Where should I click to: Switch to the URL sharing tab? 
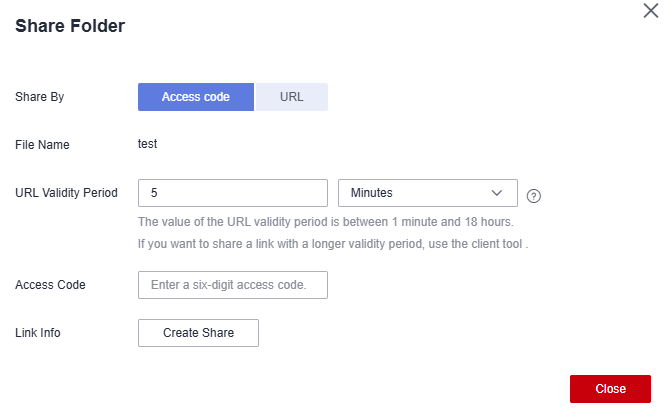coord(291,97)
